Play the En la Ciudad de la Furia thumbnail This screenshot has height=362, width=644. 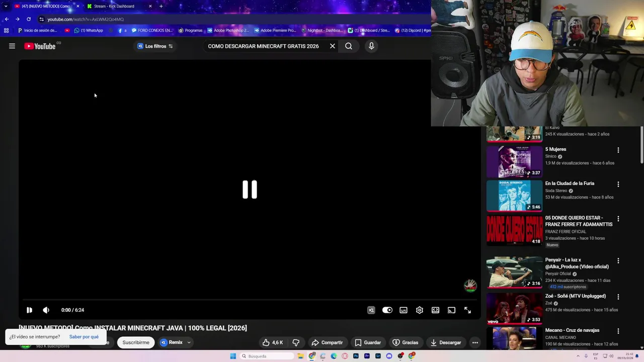tap(514, 196)
